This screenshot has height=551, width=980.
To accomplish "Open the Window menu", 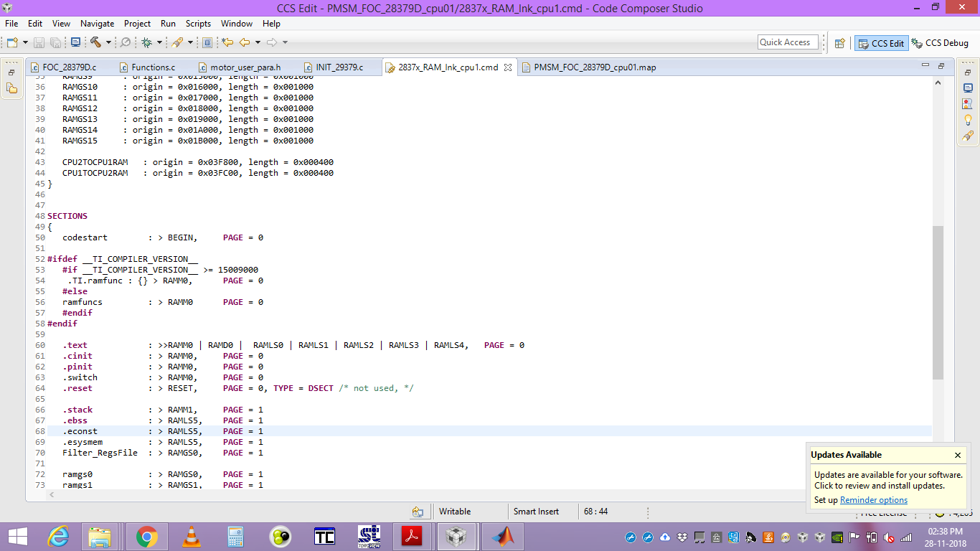I will (x=237, y=24).
